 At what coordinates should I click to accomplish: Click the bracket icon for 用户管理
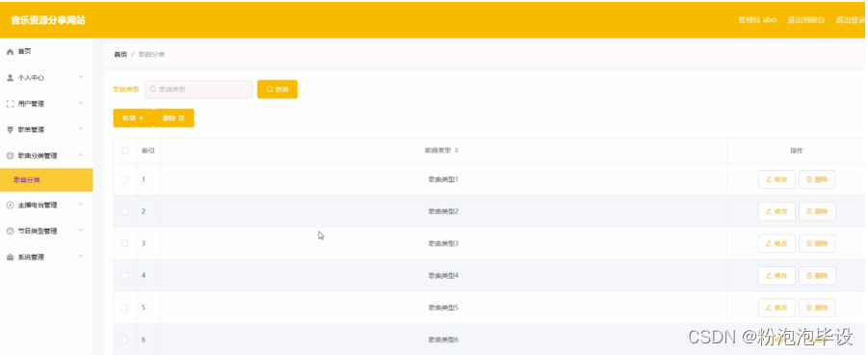coord(10,104)
